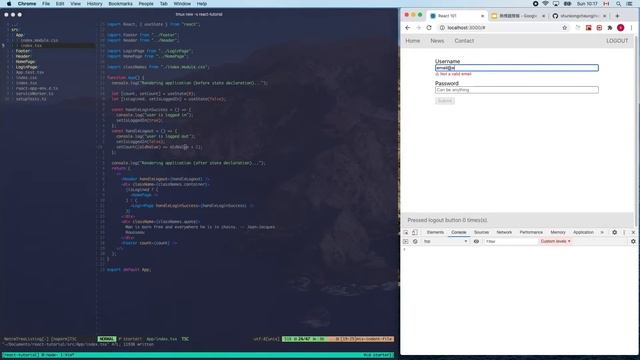The image size is (640, 360).
Task: Click the console Filter input
Action: click(x=510, y=241)
